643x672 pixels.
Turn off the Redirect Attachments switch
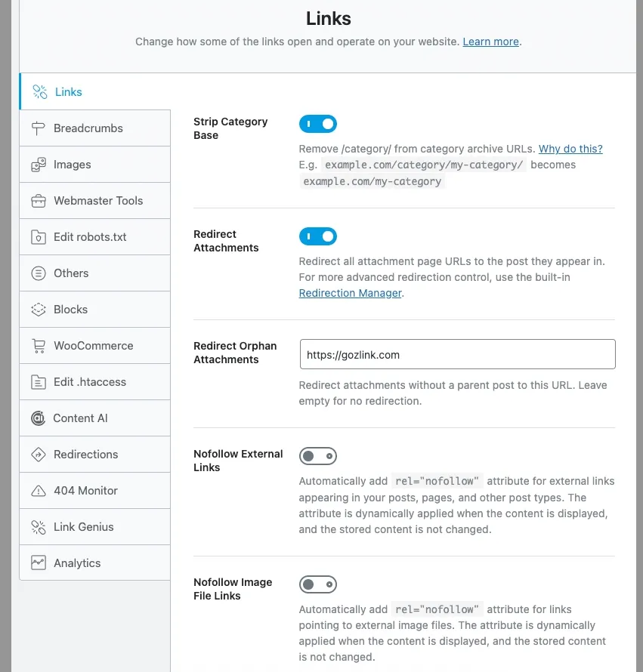point(318,236)
